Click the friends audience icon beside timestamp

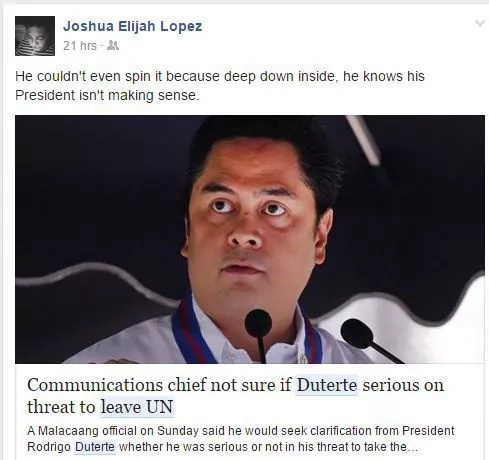click(x=113, y=45)
